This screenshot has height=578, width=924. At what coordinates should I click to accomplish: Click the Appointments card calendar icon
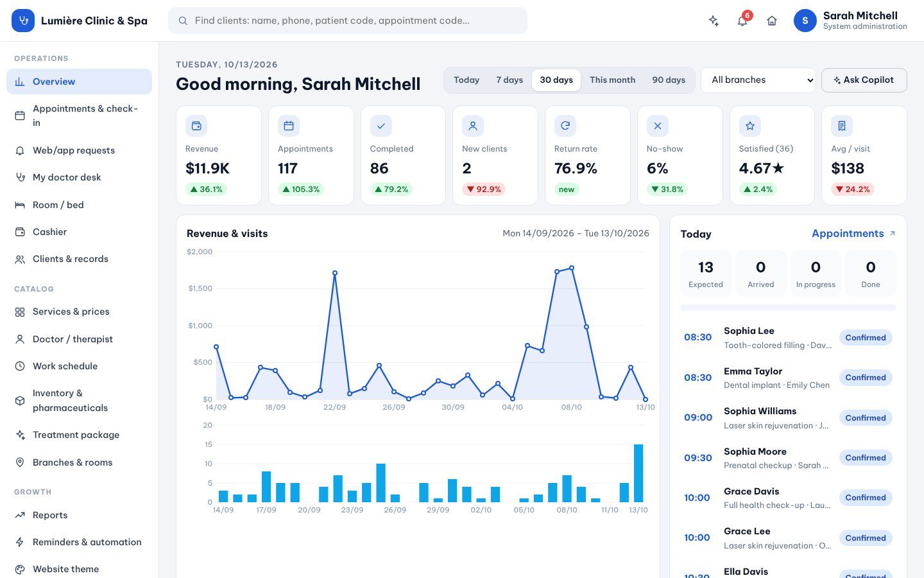click(289, 126)
